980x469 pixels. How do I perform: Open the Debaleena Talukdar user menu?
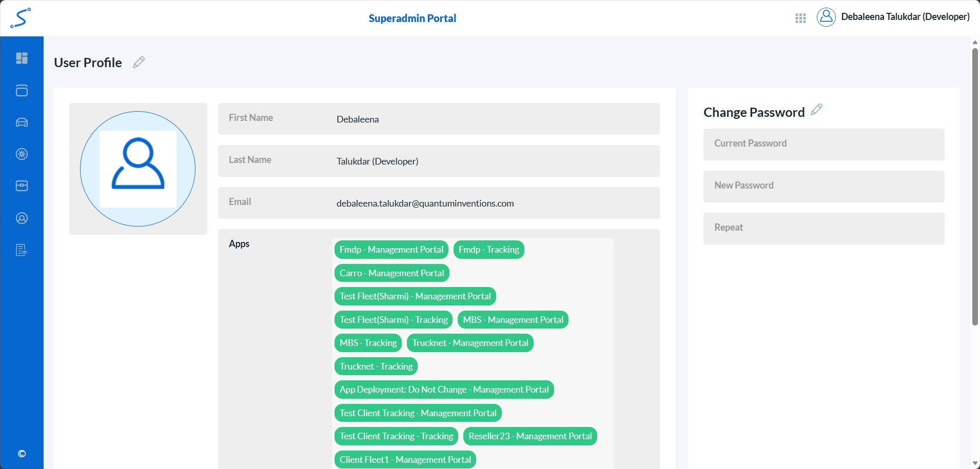pyautogui.click(x=893, y=17)
